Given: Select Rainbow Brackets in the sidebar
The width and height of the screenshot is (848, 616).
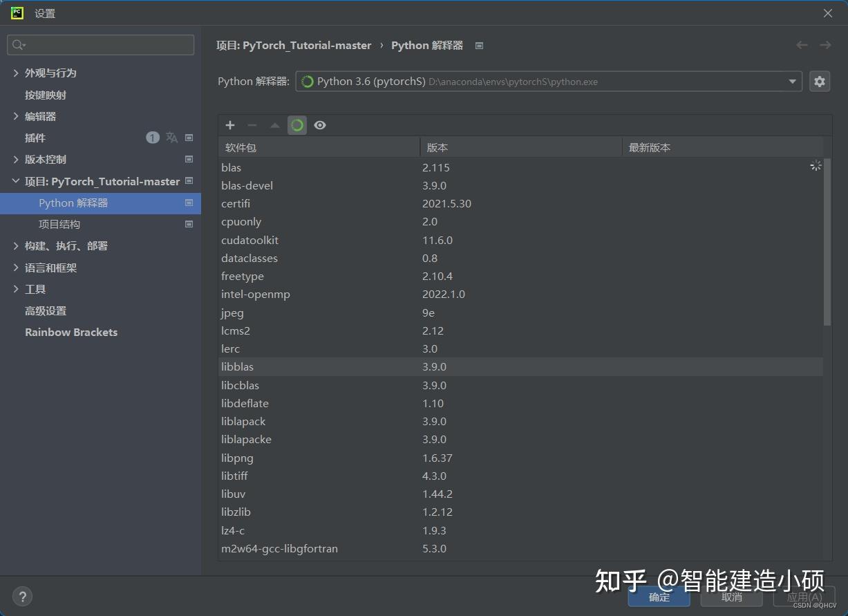Looking at the screenshot, I should point(70,332).
